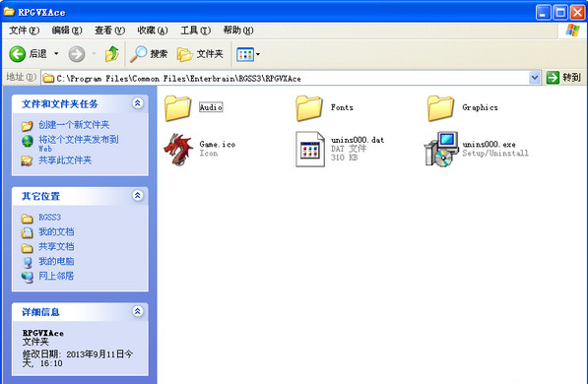The height and width of the screenshot is (384, 588).
Task: Click the share folder hand icon
Action: (x=27, y=160)
